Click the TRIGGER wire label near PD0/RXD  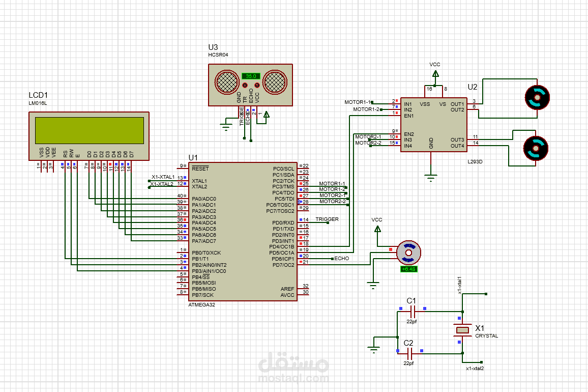tap(326, 219)
